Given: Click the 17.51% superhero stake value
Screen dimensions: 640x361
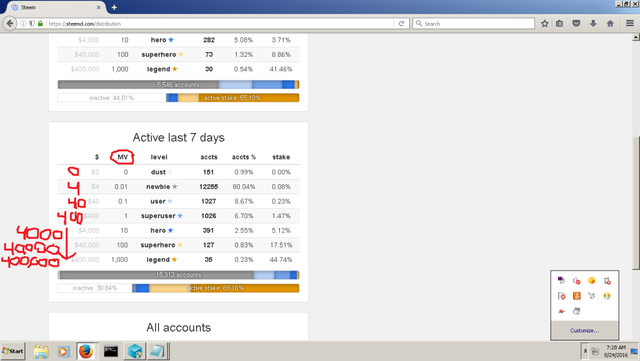Looking at the screenshot, I should (x=281, y=245).
